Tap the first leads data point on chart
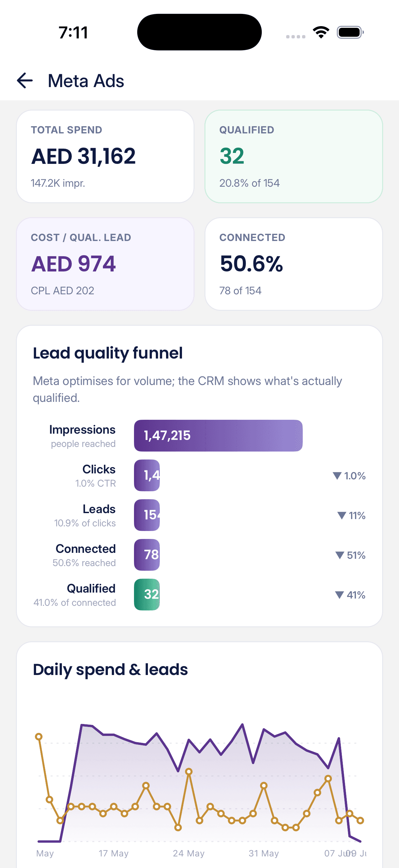Viewport: 399px width, 868px height. 39,737
